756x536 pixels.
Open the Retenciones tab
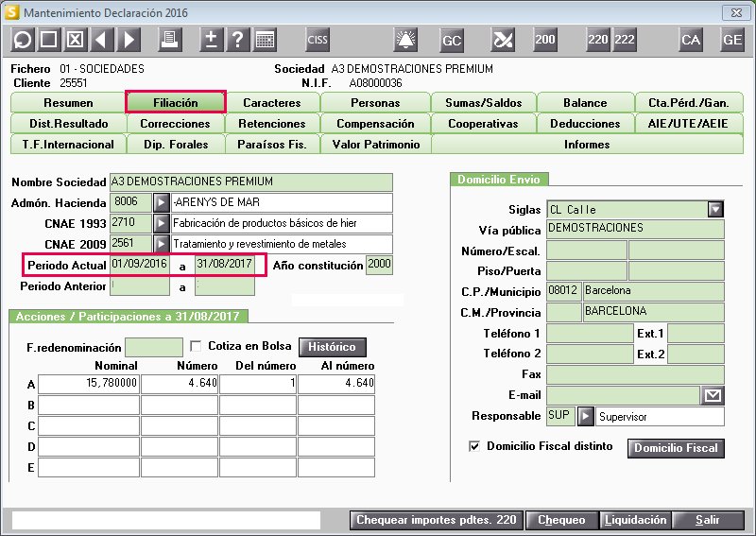pyautogui.click(x=272, y=124)
